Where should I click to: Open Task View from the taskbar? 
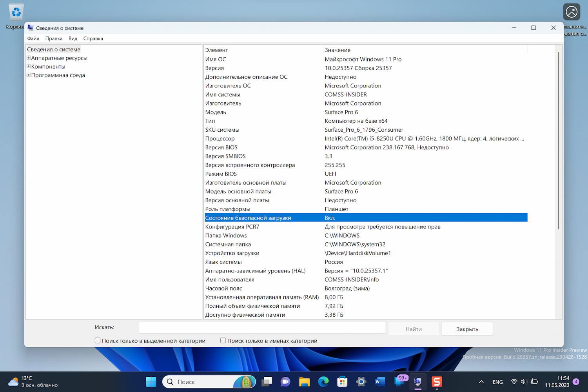pos(267,382)
